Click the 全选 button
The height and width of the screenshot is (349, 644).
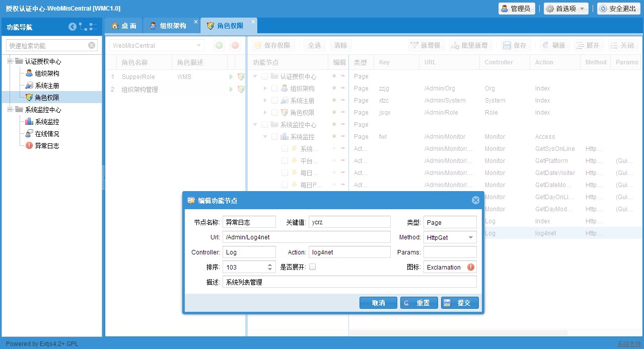[314, 45]
